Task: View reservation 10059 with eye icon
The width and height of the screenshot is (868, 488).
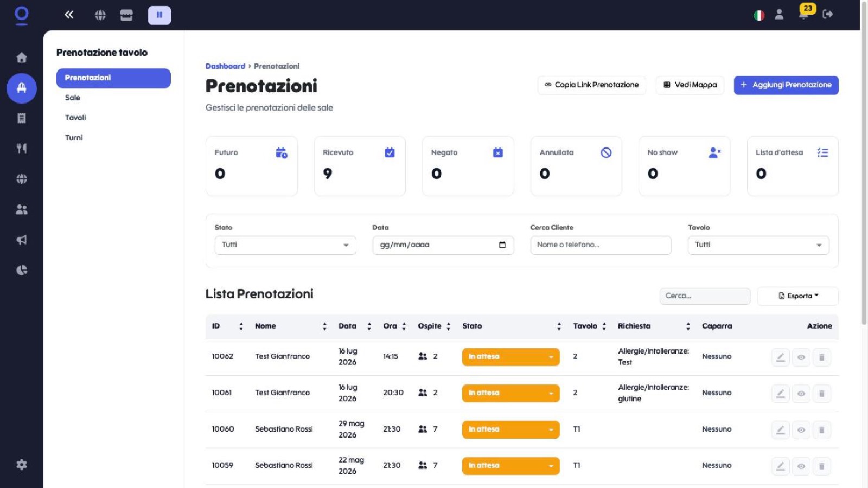Action: click(801, 466)
